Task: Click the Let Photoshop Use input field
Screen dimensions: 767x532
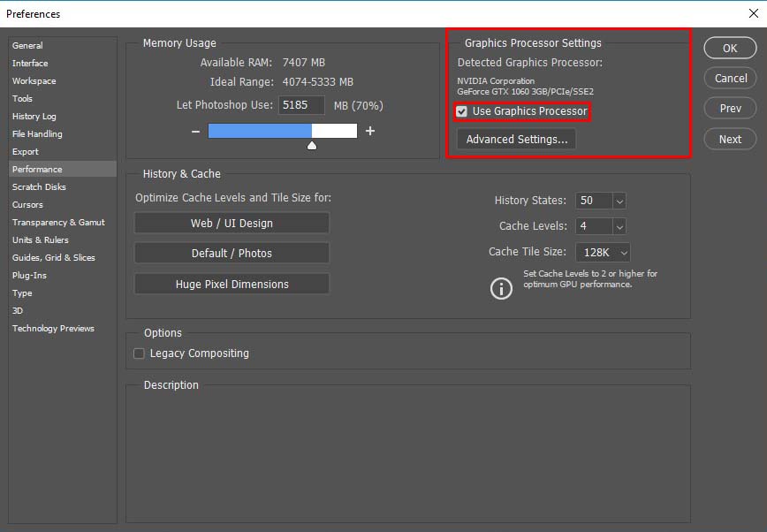Action: point(300,105)
